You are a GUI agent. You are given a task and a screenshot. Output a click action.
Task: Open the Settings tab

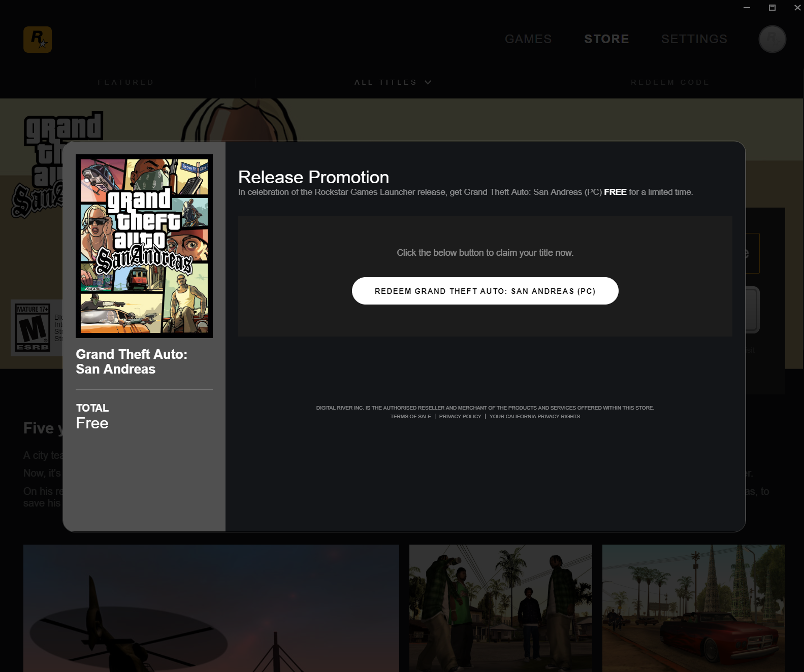pyautogui.click(x=694, y=39)
